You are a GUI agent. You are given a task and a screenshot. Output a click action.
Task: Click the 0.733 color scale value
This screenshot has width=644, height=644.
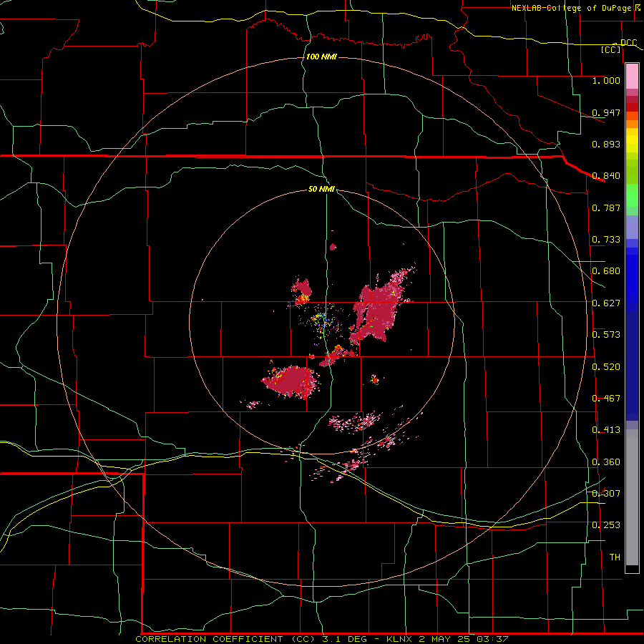pyautogui.click(x=606, y=240)
